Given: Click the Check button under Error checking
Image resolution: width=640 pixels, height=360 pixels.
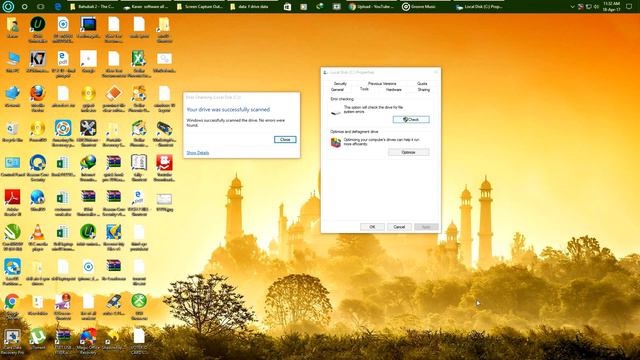Looking at the screenshot, I should (411, 120).
